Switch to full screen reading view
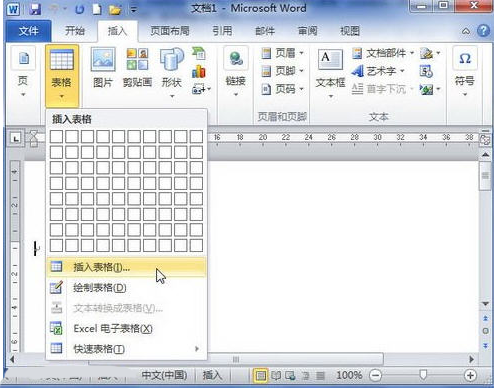 (276, 376)
